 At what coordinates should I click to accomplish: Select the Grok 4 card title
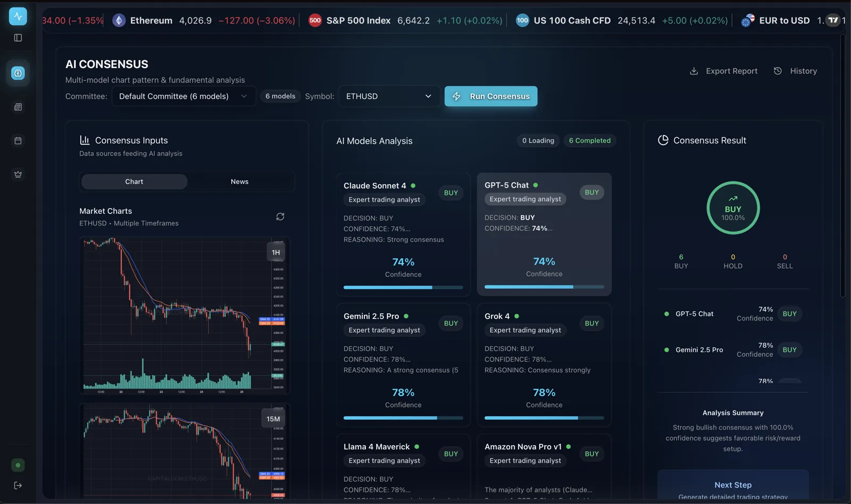[497, 316]
